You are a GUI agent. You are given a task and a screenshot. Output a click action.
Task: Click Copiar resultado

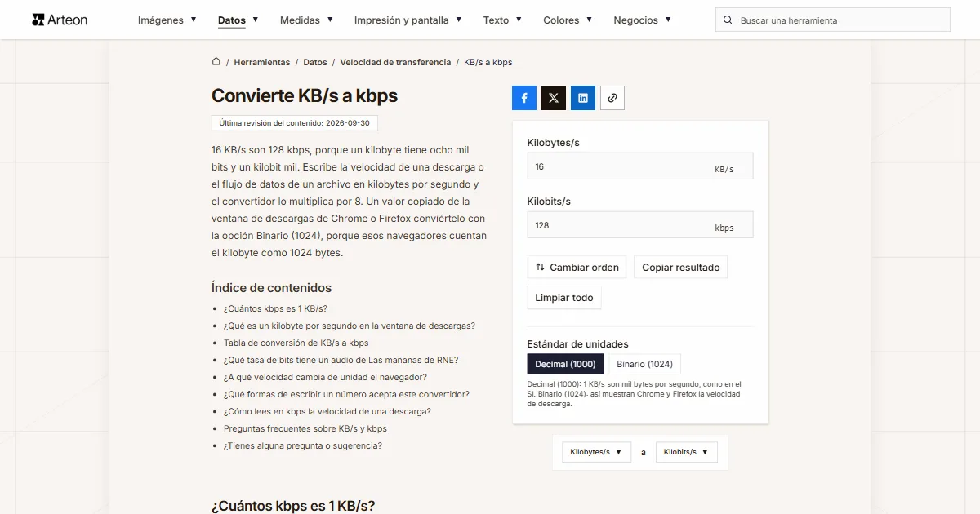click(x=681, y=268)
